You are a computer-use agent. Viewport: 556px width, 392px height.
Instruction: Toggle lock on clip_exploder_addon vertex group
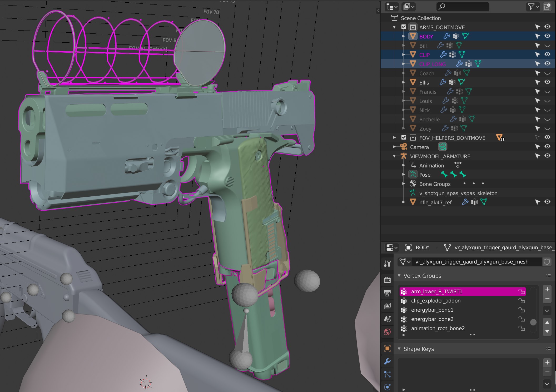pos(522,301)
